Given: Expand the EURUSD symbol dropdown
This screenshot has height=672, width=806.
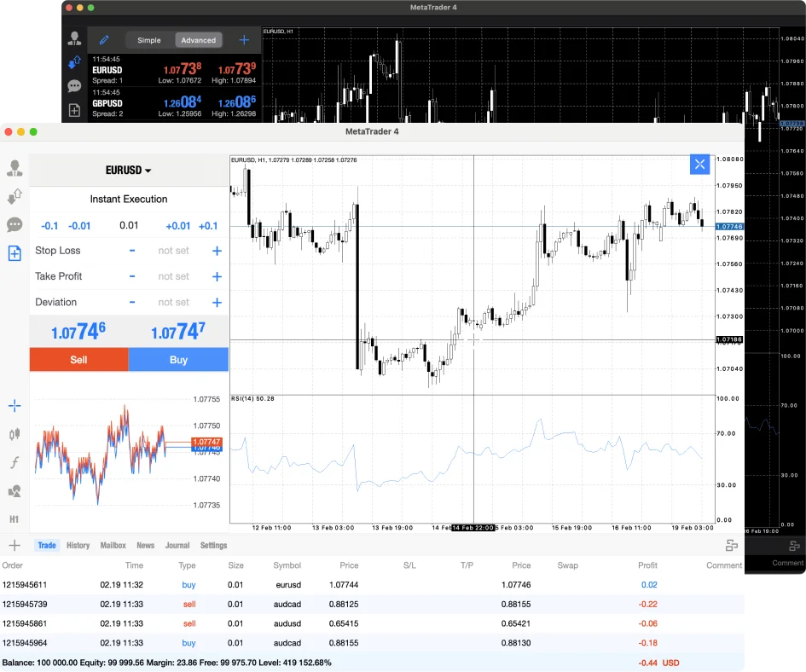Looking at the screenshot, I should tap(129, 171).
